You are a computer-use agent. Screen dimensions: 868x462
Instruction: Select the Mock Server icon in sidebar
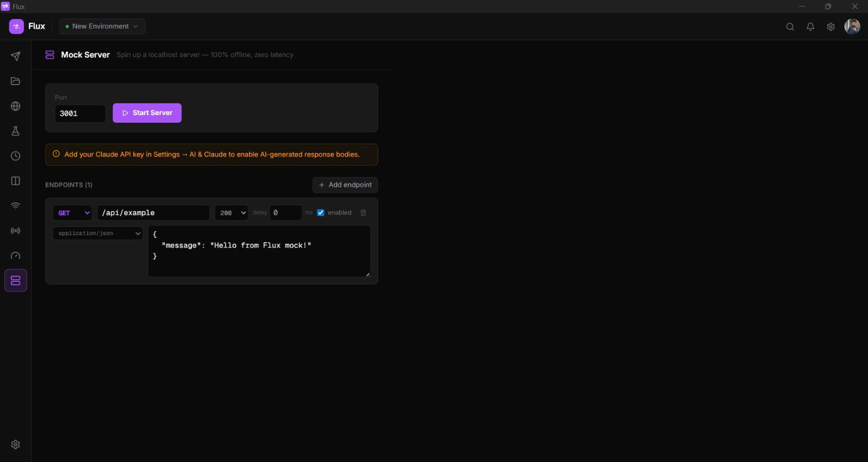click(x=16, y=281)
